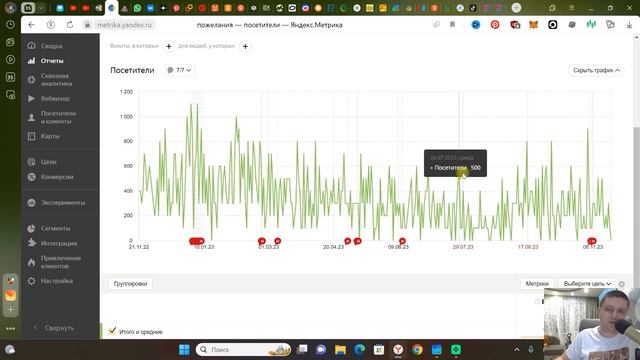Image resolution: width=640 pixels, height=360 pixels.
Task: Click chart note marker near 06.11.23
Action: pos(591,241)
